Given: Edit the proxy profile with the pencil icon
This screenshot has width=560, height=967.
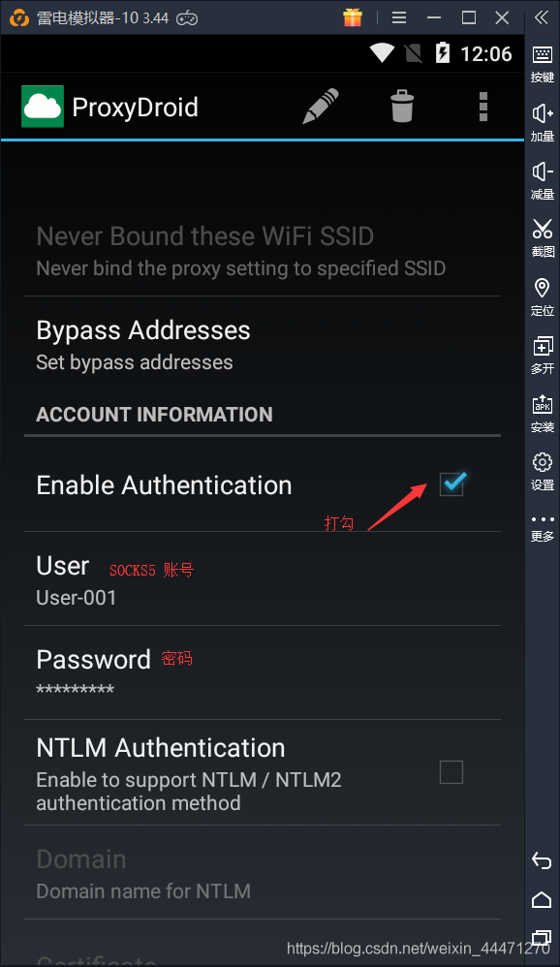Looking at the screenshot, I should point(320,107).
